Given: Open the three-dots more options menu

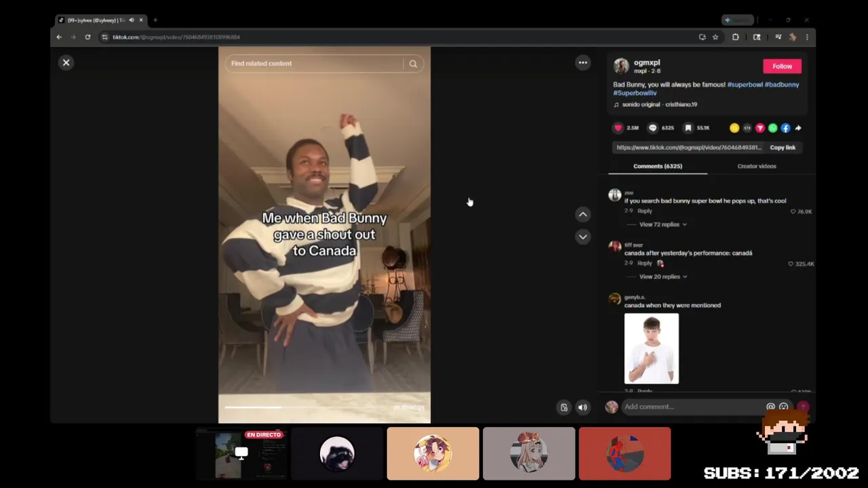Looking at the screenshot, I should (583, 62).
